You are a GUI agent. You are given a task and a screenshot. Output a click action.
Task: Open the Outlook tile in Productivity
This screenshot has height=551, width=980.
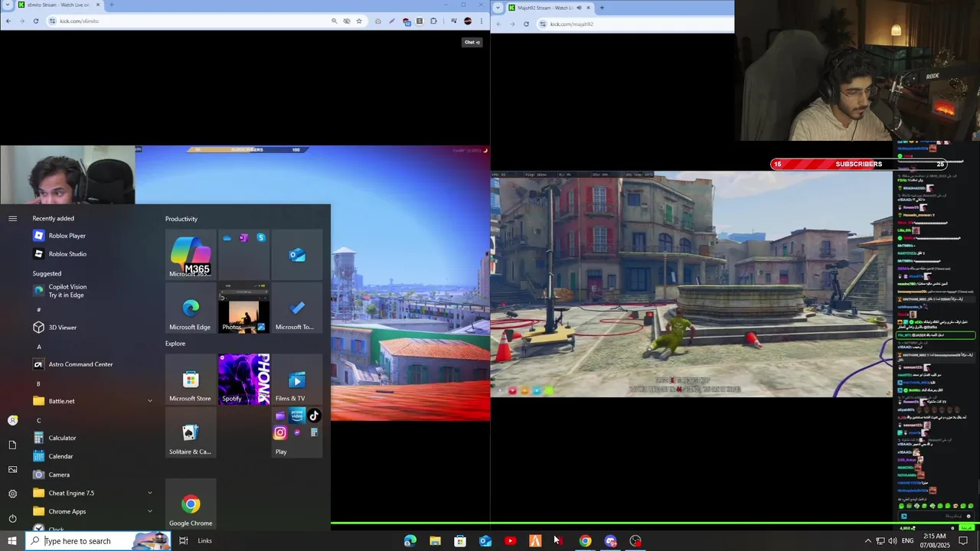coord(297,255)
